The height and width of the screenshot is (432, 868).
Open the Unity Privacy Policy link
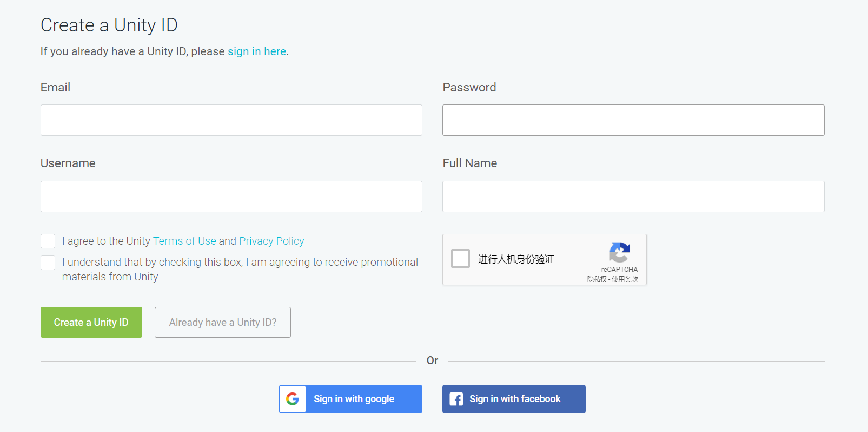pyautogui.click(x=271, y=241)
